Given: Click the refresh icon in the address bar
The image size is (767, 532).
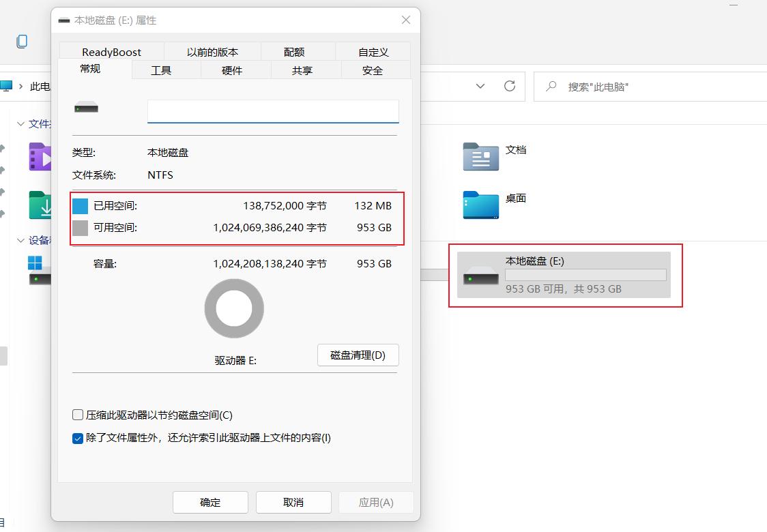Looking at the screenshot, I should pos(510,87).
